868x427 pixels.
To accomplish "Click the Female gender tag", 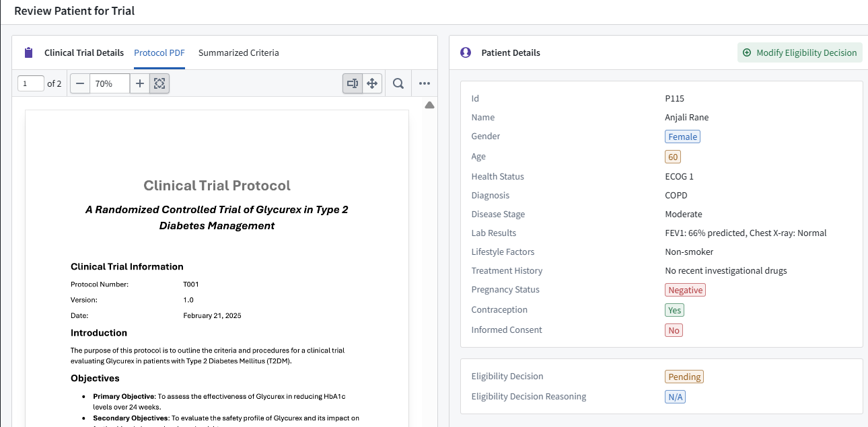I will (x=682, y=137).
